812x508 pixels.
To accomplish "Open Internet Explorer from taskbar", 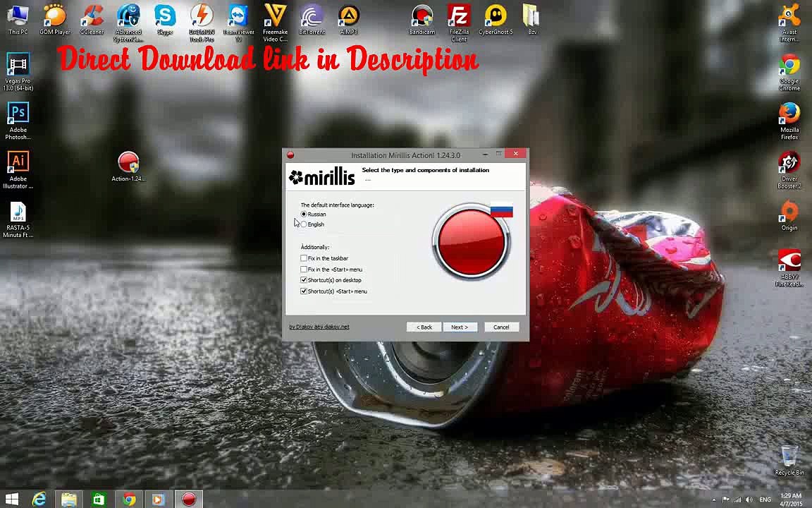I will point(39,500).
